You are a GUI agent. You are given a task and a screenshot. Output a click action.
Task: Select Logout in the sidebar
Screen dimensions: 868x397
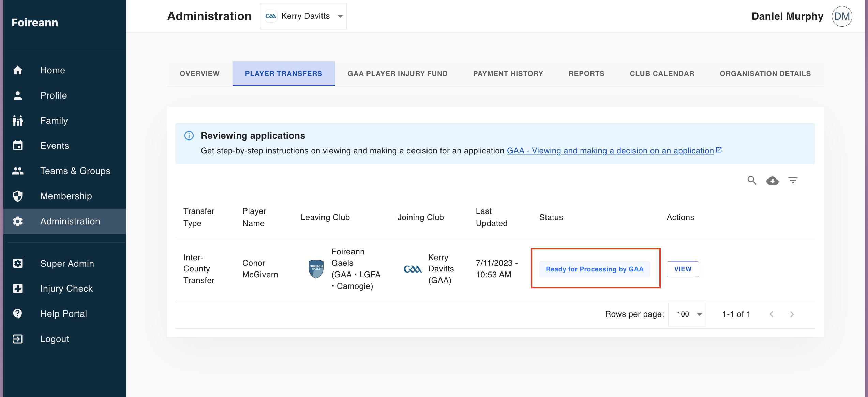tap(65, 339)
